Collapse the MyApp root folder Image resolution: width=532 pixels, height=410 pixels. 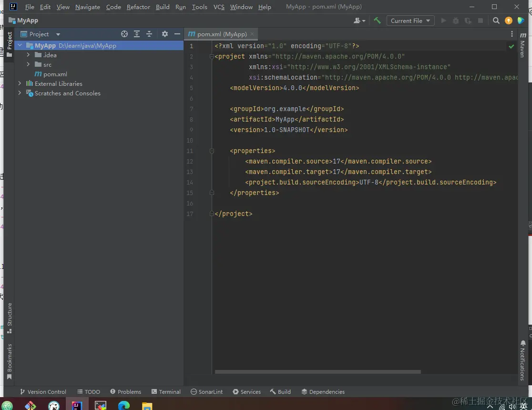pos(20,45)
